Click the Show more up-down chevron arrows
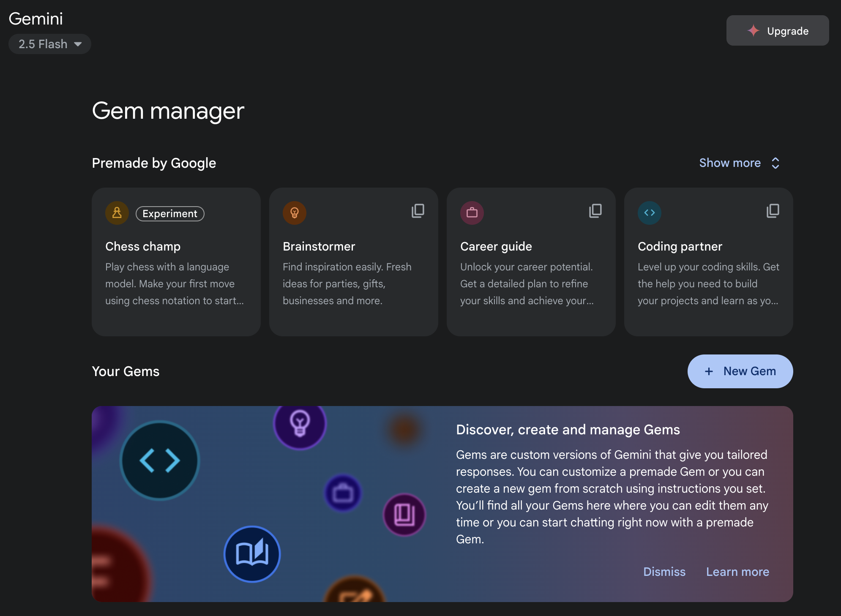The image size is (841, 616). point(775,163)
